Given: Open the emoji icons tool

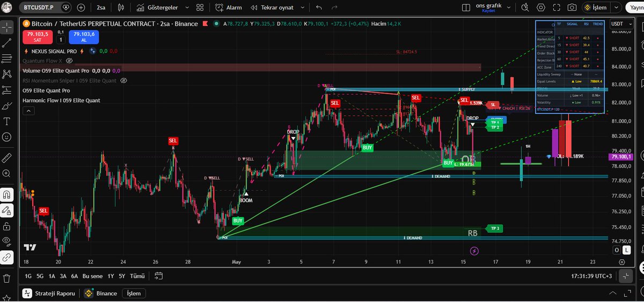Looking at the screenshot, I should click(7, 137).
